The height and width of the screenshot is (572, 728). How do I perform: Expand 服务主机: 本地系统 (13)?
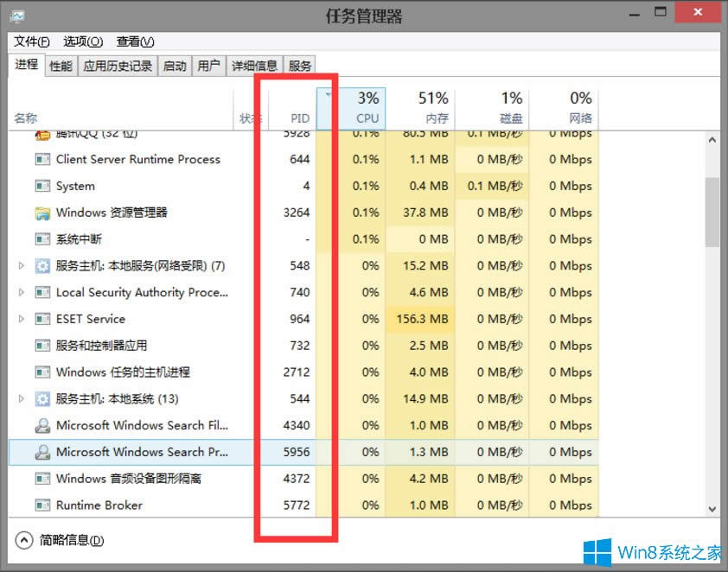[21, 398]
